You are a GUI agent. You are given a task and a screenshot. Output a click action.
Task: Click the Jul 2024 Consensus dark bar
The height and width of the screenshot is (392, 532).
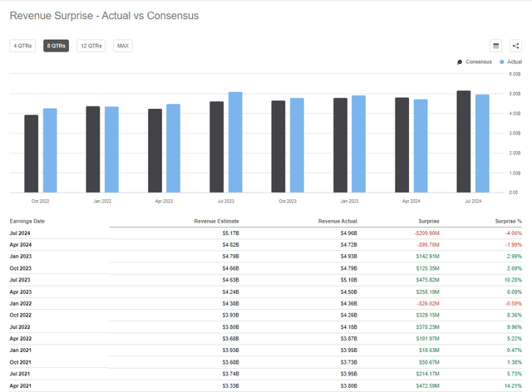pyautogui.click(x=463, y=141)
